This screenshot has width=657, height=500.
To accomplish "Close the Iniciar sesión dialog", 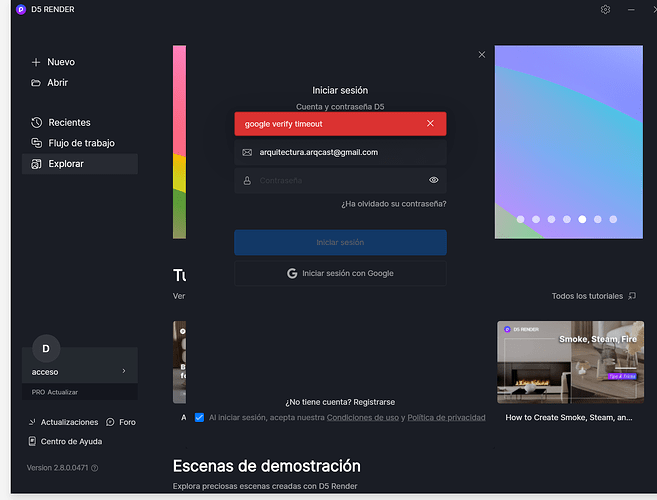I will tap(482, 54).
